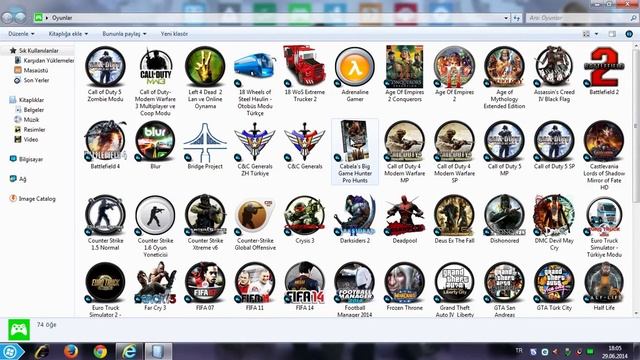Screen dimensions: 640x360
Task: Select Age of Mythology Extended Edition icon
Action: (x=504, y=67)
